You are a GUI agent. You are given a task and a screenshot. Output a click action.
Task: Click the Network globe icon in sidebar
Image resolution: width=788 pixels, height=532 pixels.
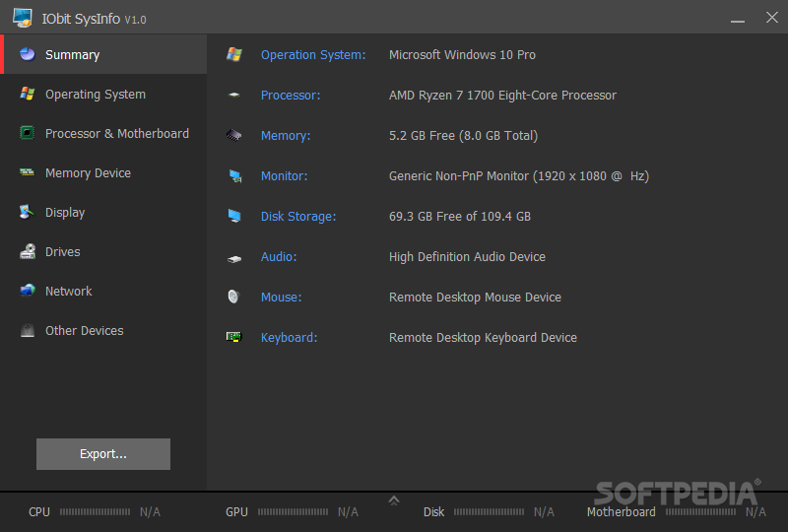pos(28,290)
